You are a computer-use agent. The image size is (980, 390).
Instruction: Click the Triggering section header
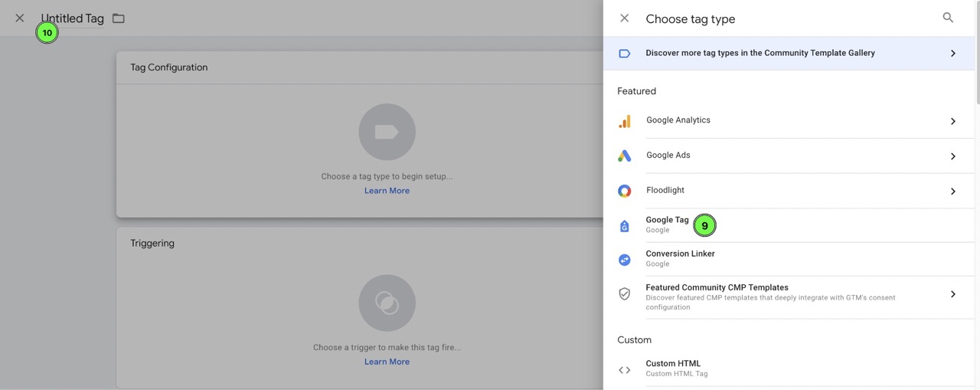pos(152,243)
